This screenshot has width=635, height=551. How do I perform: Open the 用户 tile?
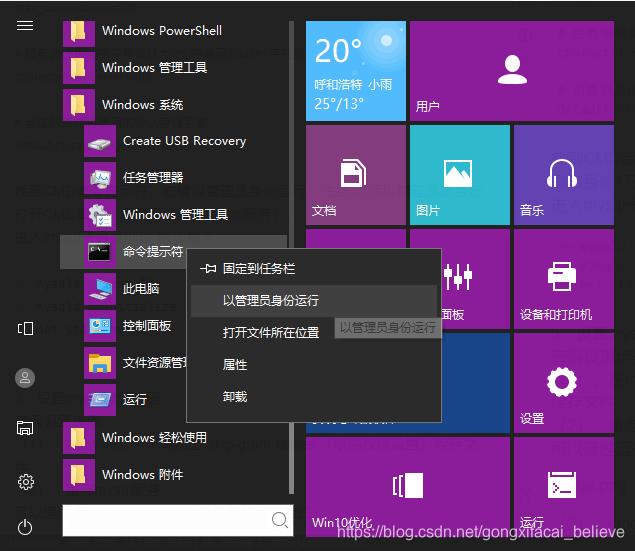tap(511, 71)
